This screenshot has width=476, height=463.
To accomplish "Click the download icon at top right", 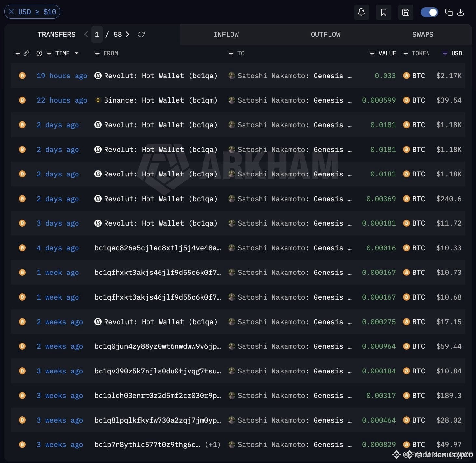I will coord(461,12).
